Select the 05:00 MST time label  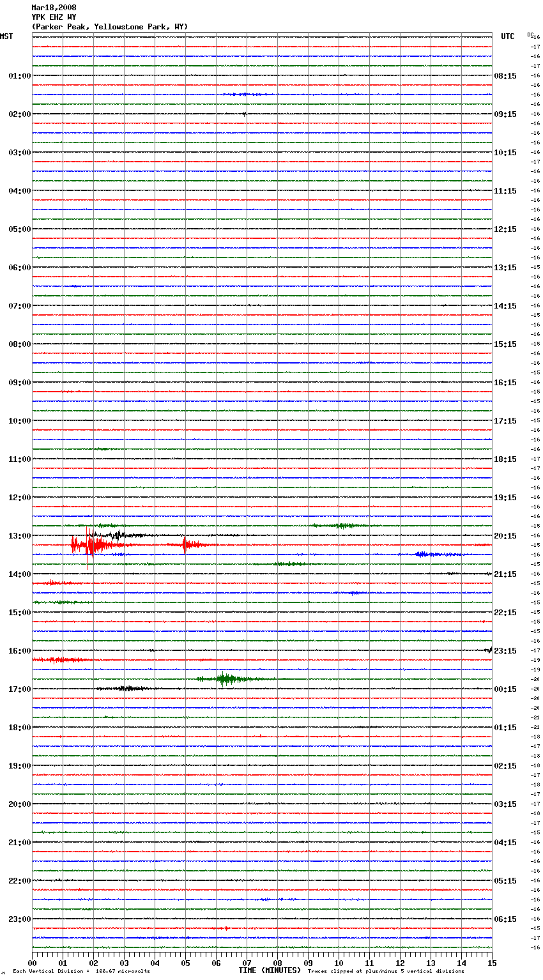coord(20,229)
